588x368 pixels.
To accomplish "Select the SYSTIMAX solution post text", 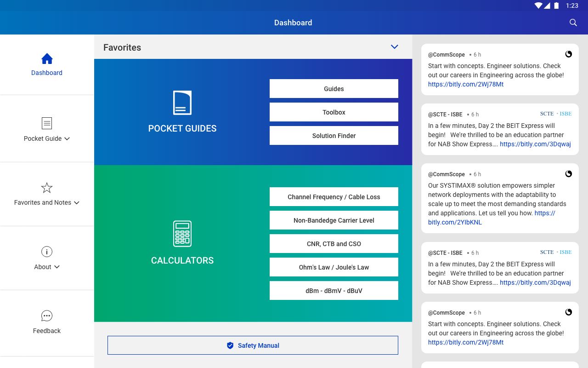I will 497,204.
